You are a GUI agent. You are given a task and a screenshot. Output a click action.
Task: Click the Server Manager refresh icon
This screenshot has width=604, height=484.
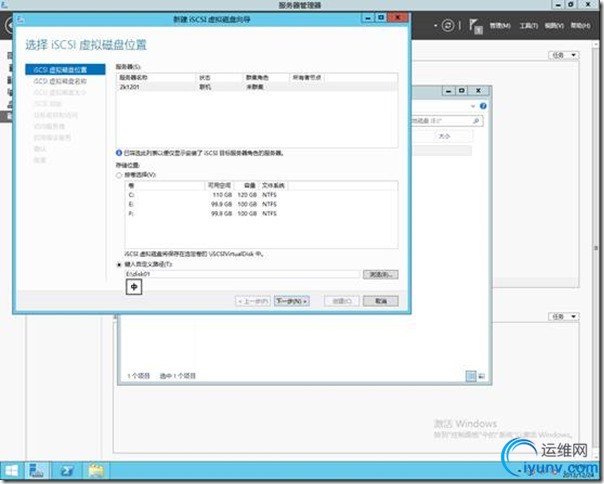click(448, 25)
